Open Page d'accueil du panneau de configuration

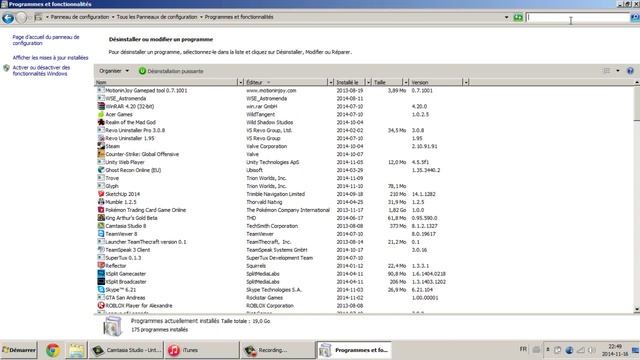click(46, 40)
